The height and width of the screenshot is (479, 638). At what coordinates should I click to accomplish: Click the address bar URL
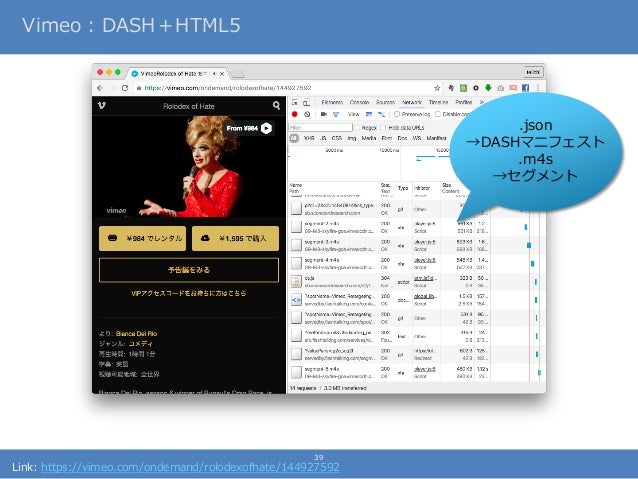(x=228, y=88)
